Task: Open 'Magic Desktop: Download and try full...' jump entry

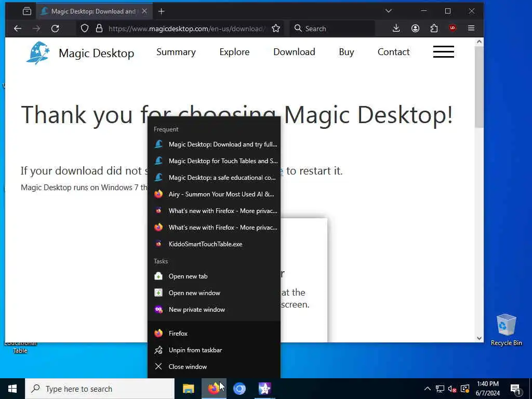Action: pyautogui.click(x=214, y=144)
